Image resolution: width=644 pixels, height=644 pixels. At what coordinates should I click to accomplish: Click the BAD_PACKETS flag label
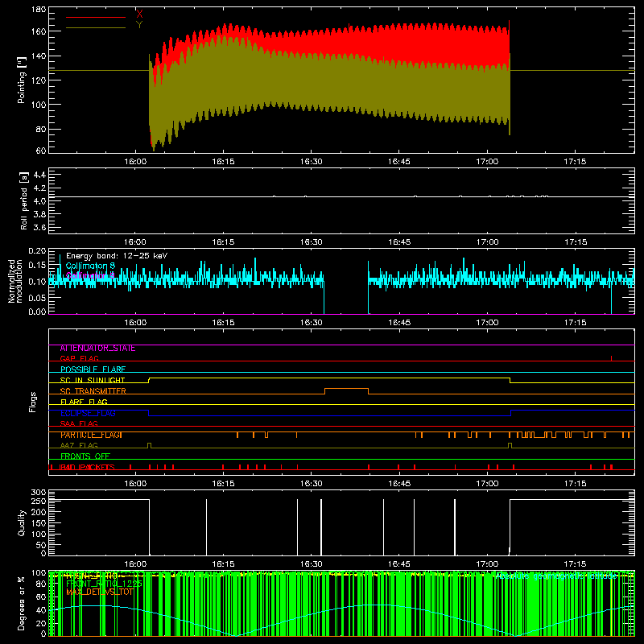(88, 467)
